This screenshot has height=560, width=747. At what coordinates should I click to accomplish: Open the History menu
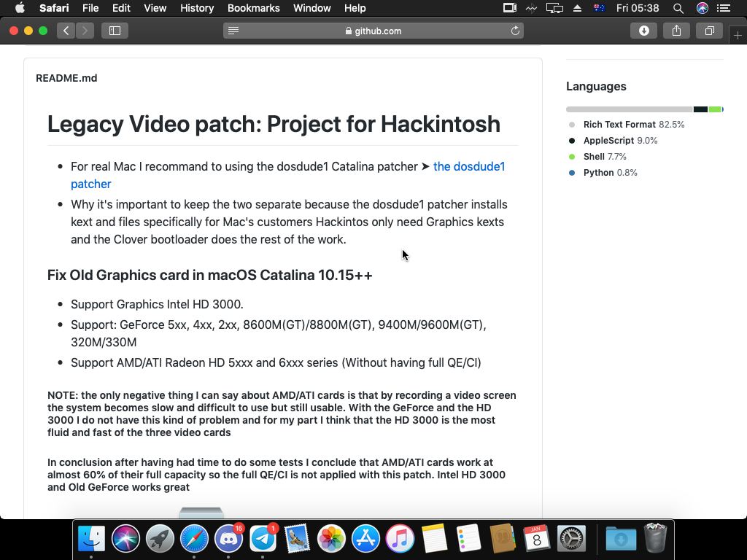pyautogui.click(x=197, y=8)
